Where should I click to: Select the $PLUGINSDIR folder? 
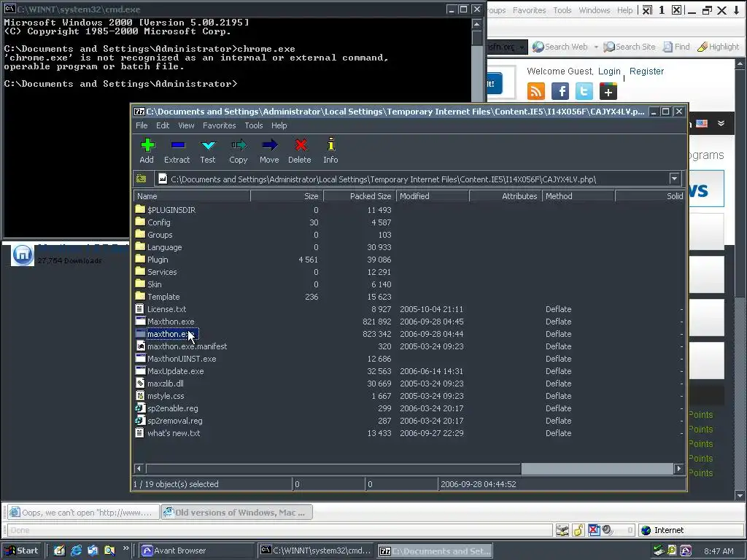(171, 210)
